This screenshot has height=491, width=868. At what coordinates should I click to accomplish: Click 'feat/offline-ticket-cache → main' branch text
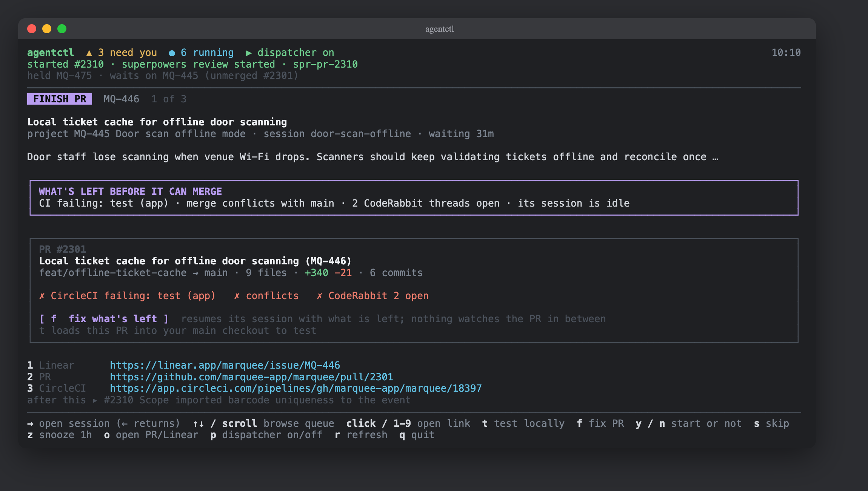pos(133,273)
